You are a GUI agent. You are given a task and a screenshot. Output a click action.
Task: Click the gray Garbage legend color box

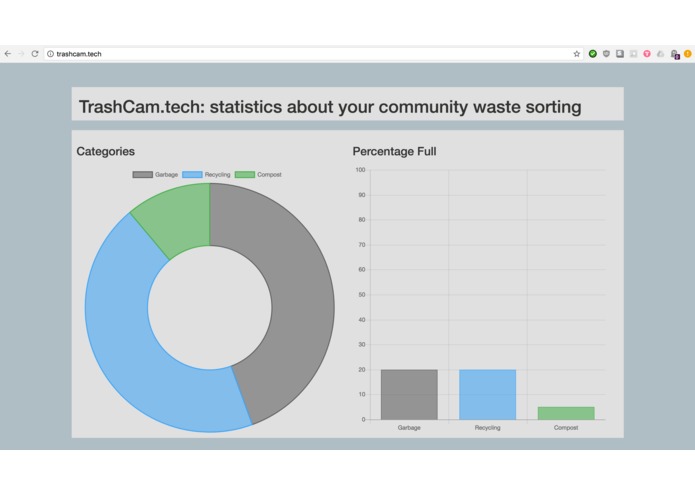pos(142,175)
